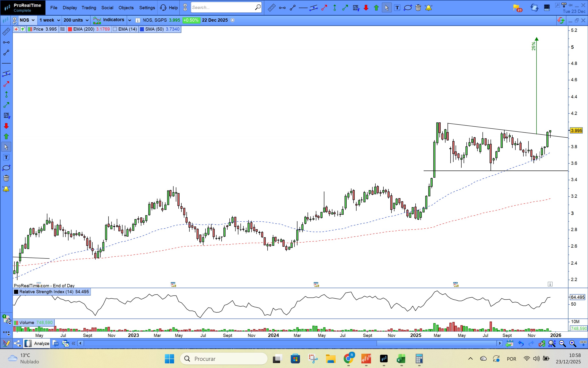Screen dimensions: 588x368
Task: Toggle the EMA (200) red indicator box
Action: pyautogui.click(x=70, y=29)
